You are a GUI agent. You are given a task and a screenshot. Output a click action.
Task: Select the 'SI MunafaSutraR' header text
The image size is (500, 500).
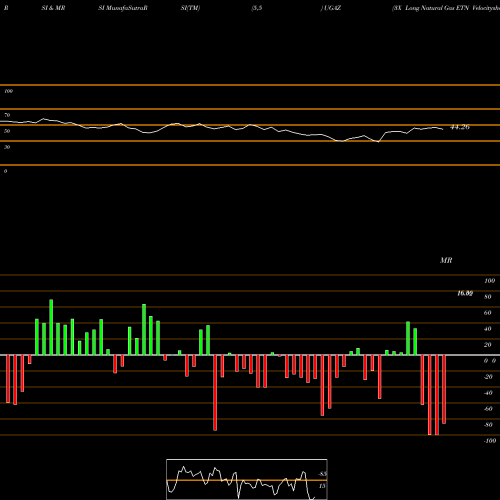pos(123,8)
